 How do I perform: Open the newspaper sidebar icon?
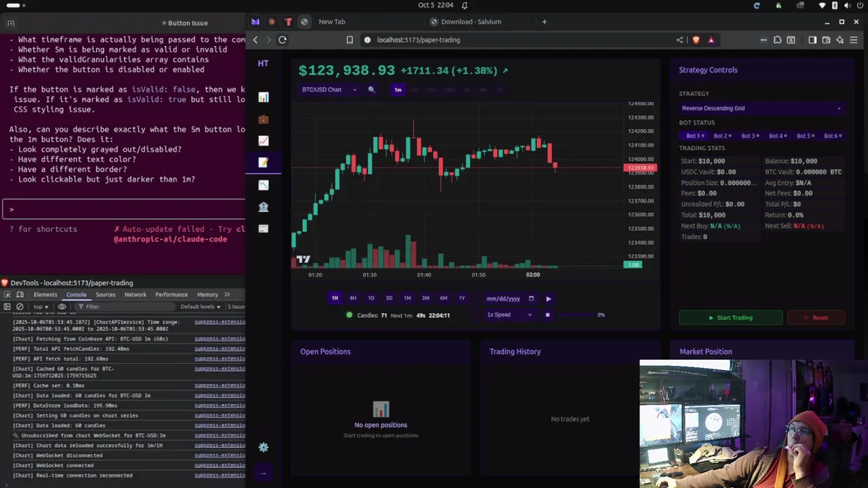pyautogui.click(x=263, y=228)
